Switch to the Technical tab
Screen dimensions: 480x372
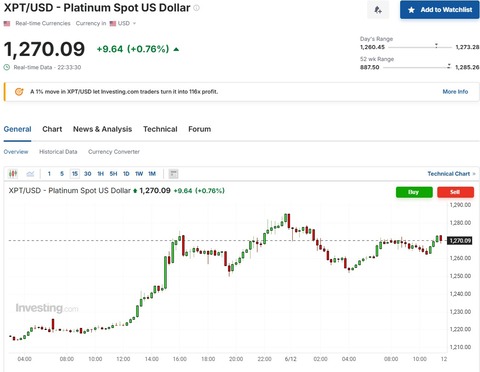(x=160, y=129)
